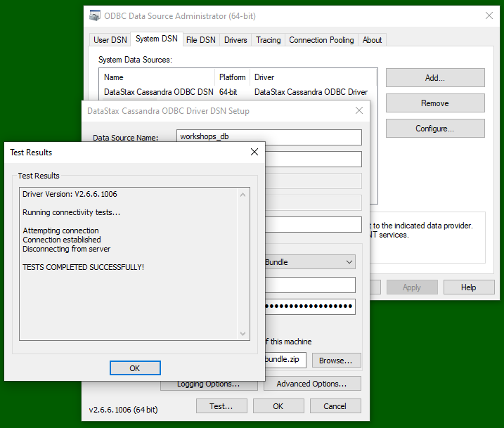Click the Name column header
Viewport: 504px width, 428px height.
(157, 77)
